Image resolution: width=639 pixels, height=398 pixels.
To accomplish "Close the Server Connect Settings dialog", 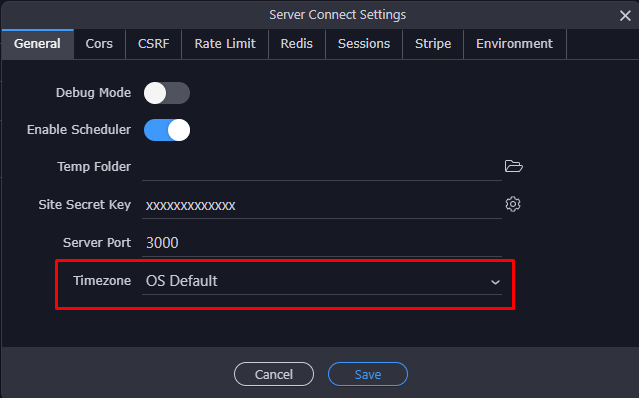I will [x=625, y=15].
